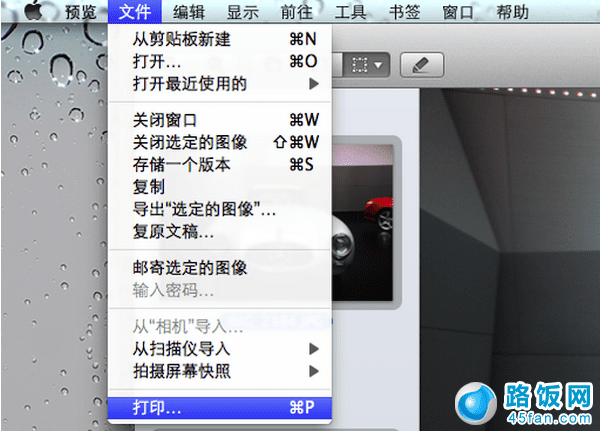This screenshot has width=600, height=431.
Task: Open the 书签 menu
Action: (404, 12)
